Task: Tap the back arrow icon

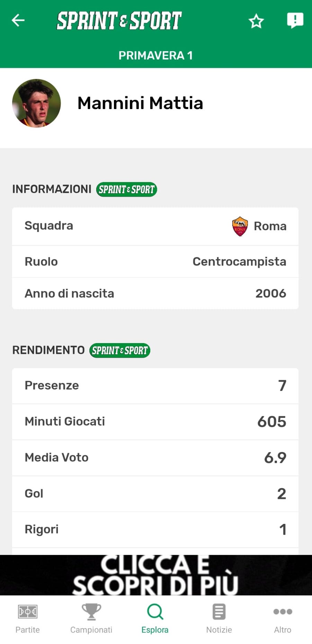Action: point(18,20)
